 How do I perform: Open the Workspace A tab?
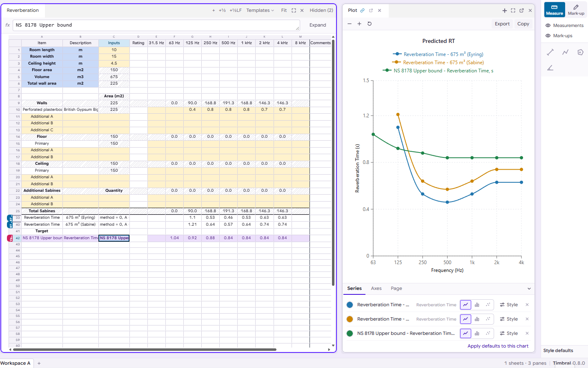(16, 363)
